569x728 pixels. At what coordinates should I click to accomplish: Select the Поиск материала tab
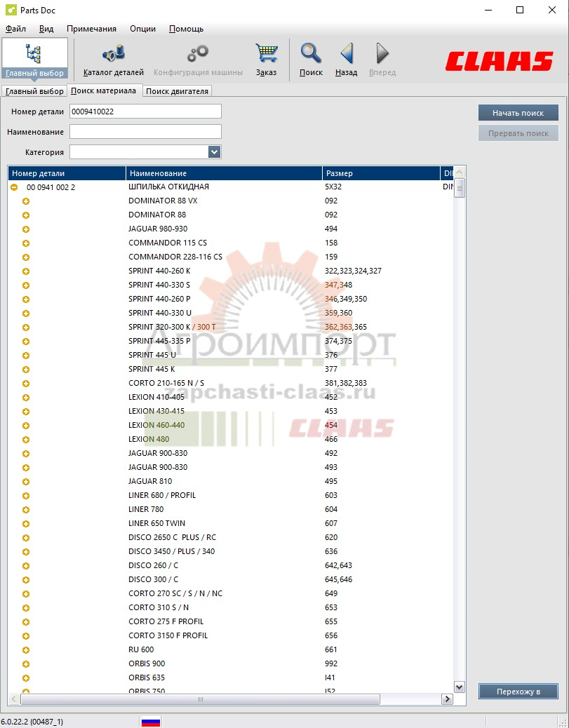point(104,90)
